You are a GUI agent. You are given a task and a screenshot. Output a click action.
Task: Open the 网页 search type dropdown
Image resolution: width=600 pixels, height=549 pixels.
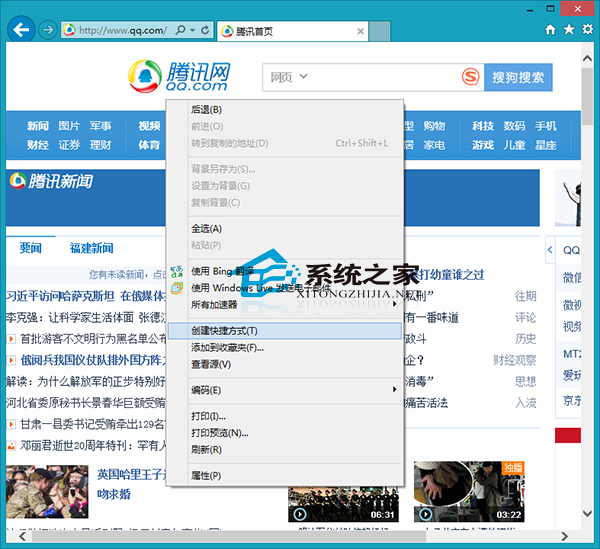[289, 77]
